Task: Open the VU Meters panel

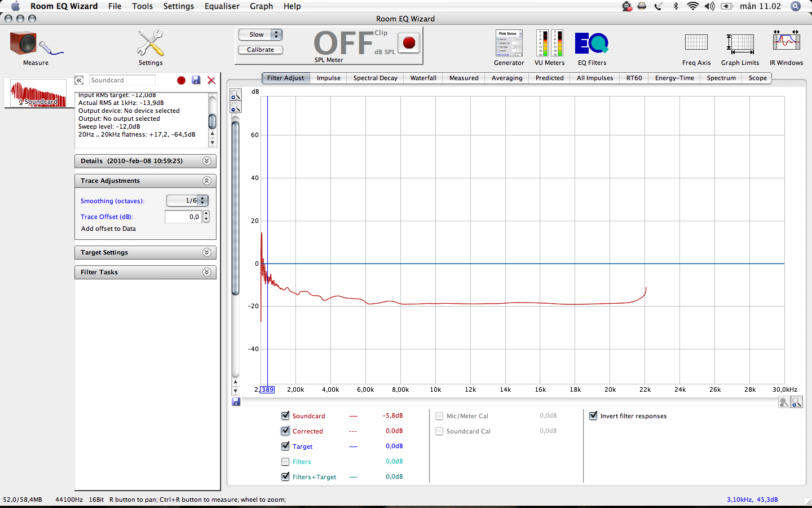Action: (x=550, y=48)
